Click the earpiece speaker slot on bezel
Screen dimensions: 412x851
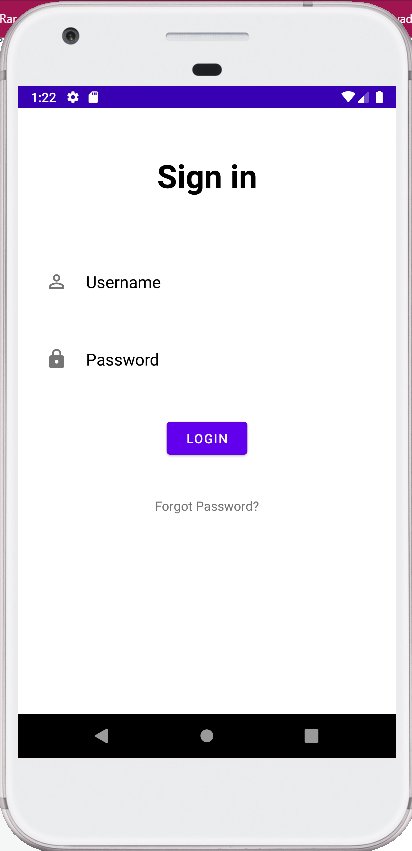tap(207, 37)
